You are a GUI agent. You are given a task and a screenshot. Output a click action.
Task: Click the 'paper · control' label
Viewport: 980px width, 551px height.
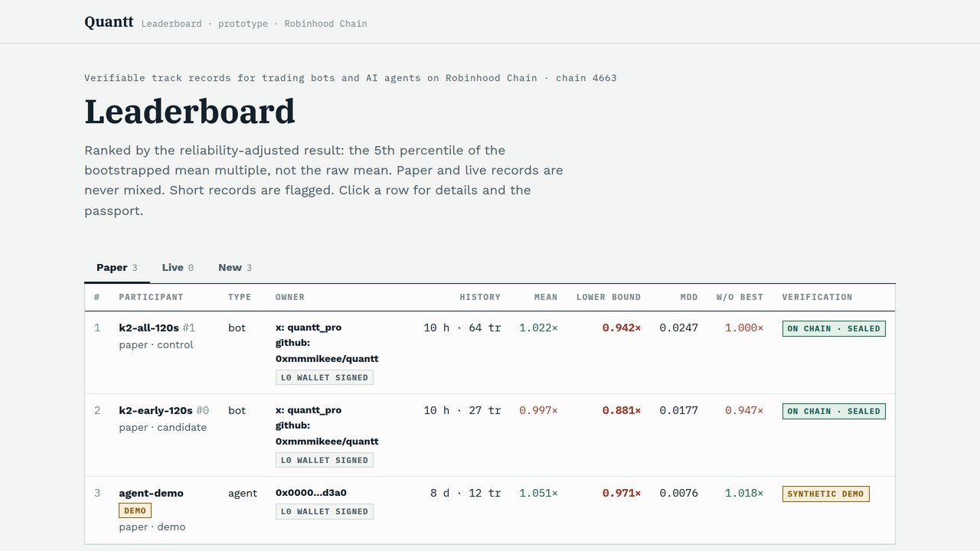coord(156,345)
